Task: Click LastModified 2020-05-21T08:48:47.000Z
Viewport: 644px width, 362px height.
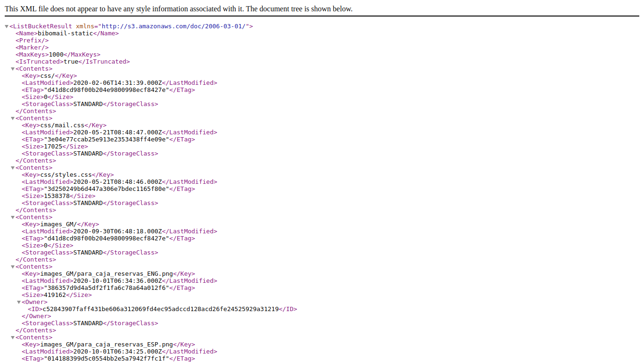Action: [119, 132]
